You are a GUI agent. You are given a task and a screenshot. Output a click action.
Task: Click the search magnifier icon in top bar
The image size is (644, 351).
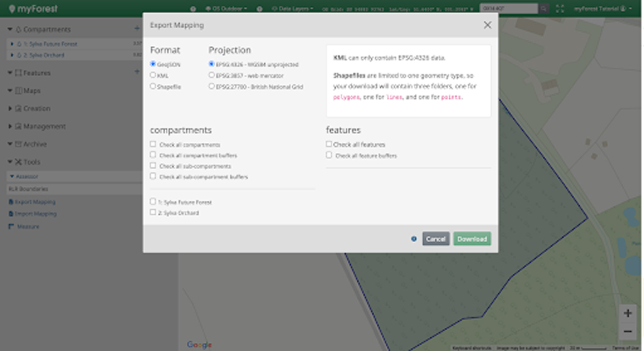(543, 9)
